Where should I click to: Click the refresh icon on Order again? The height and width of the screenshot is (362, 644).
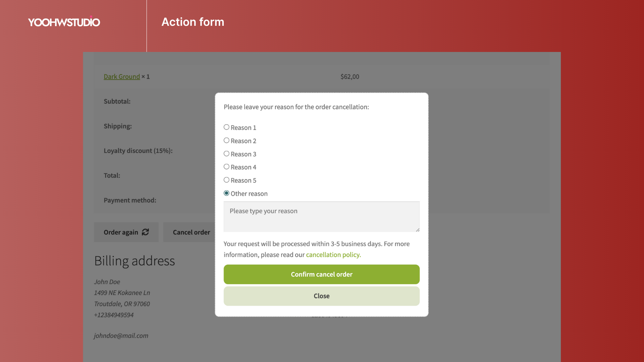[x=145, y=232]
